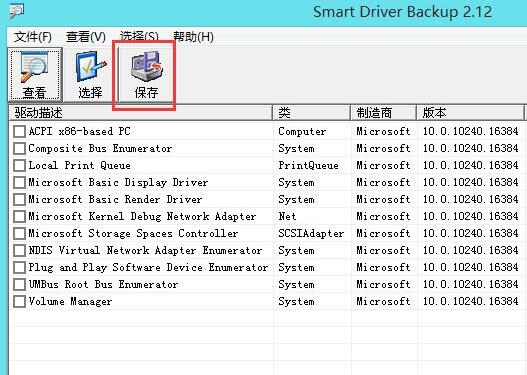Check the Volume Manager checkbox
527x375 pixels.
[19, 301]
